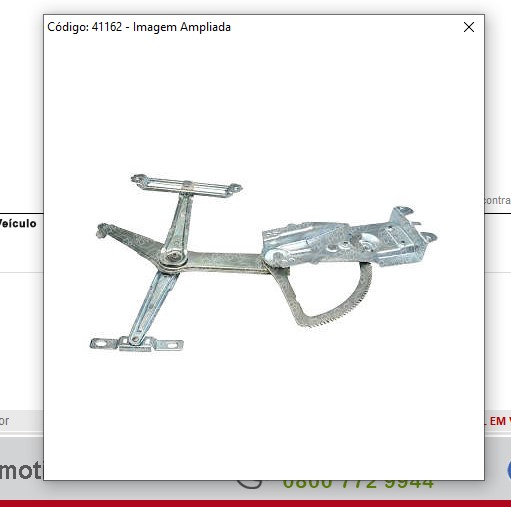This screenshot has width=511, height=507.
Task: Click the enlarged window regulator product image
Action: click(x=263, y=263)
